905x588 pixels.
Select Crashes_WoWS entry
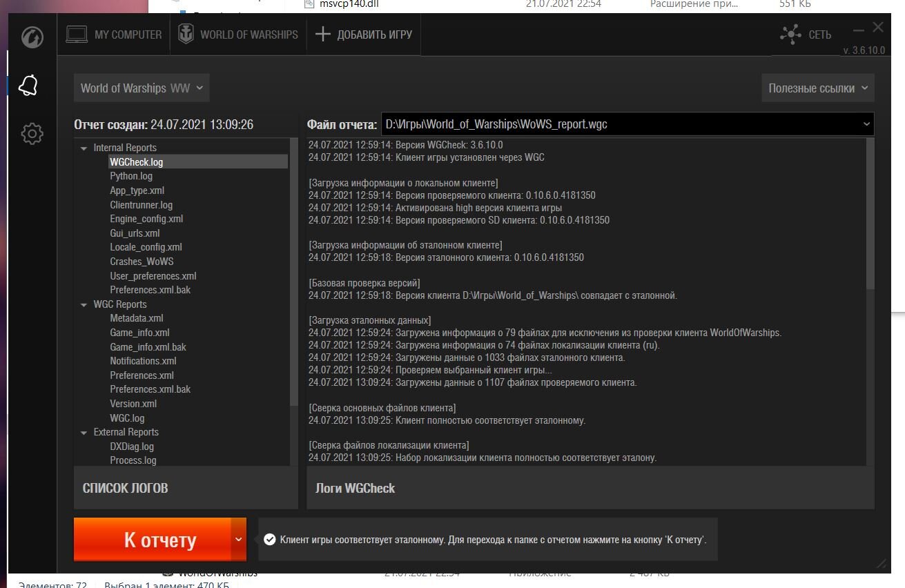pos(142,262)
